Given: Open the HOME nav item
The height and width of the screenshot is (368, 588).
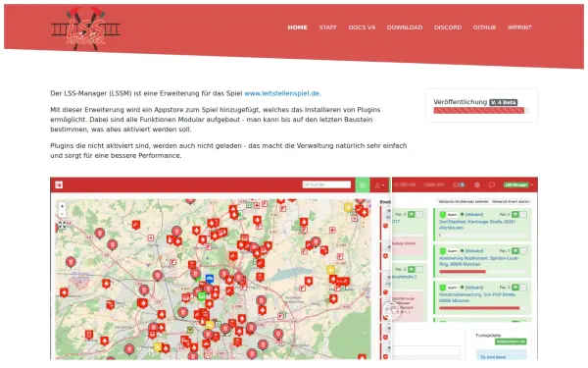Looking at the screenshot, I should pyautogui.click(x=297, y=27).
